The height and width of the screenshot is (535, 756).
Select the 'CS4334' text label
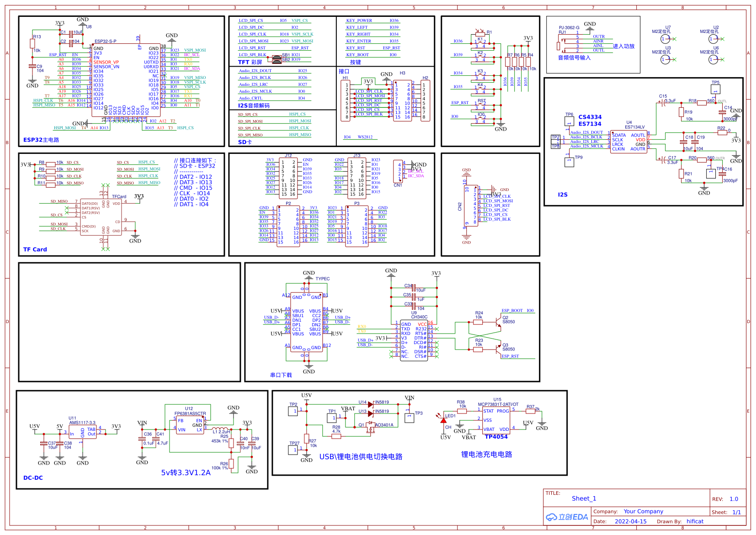point(590,117)
